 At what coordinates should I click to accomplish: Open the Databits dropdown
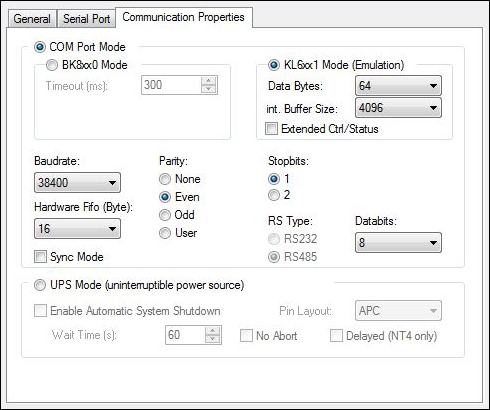[398, 242]
